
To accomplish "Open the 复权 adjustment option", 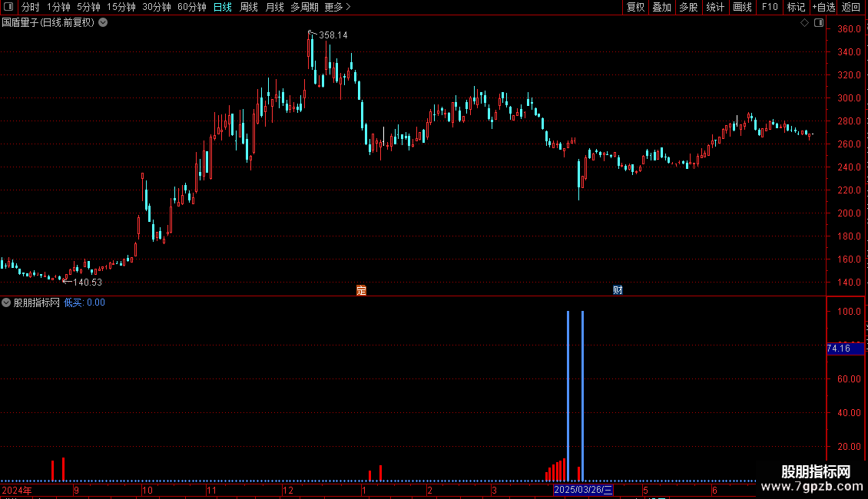I will click(635, 7).
